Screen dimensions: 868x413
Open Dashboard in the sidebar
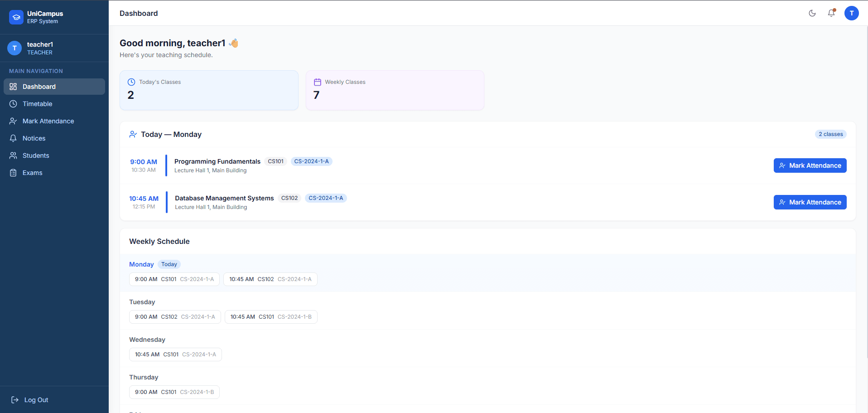click(54, 87)
